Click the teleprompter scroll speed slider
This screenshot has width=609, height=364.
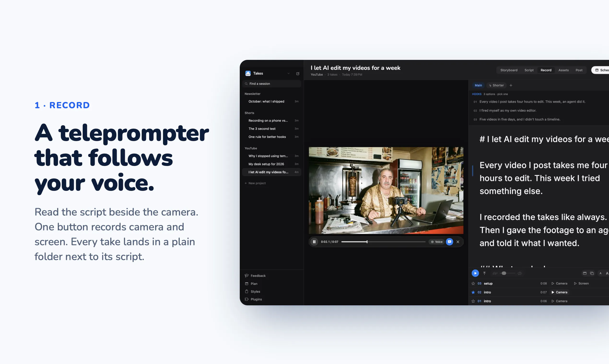(x=507, y=273)
